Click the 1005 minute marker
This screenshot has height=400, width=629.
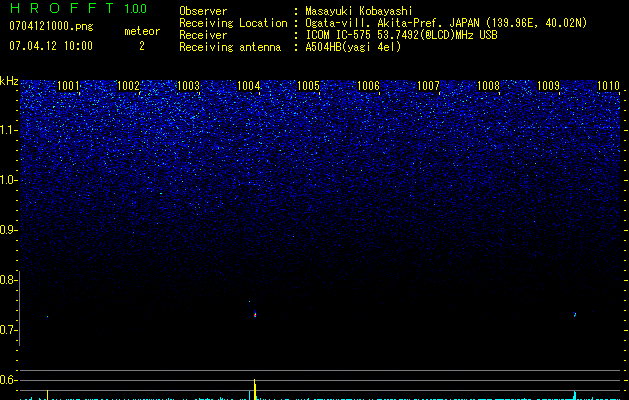(x=308, y=86)
